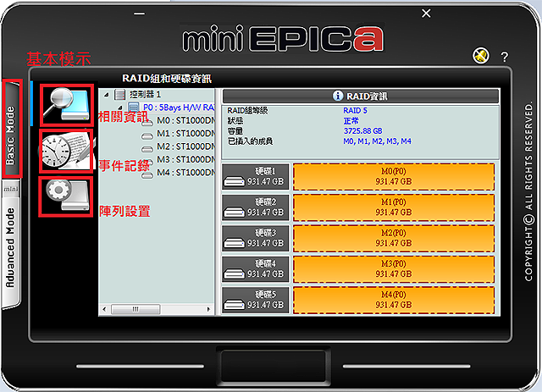This screenshot has height=392, width=542.
Task: Click the RAID 5 level value
Action: point(355,111)
